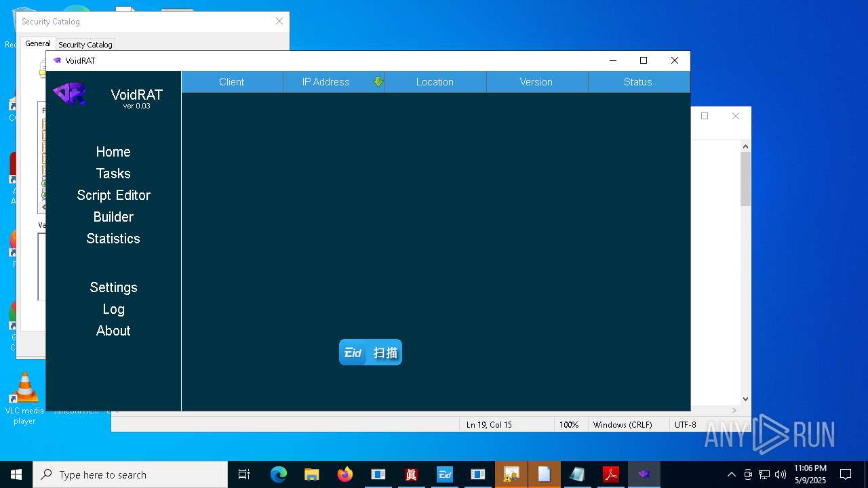Close the background Notepad window
Viewport: 868px width, 488px height.
(x=736, y=116)
